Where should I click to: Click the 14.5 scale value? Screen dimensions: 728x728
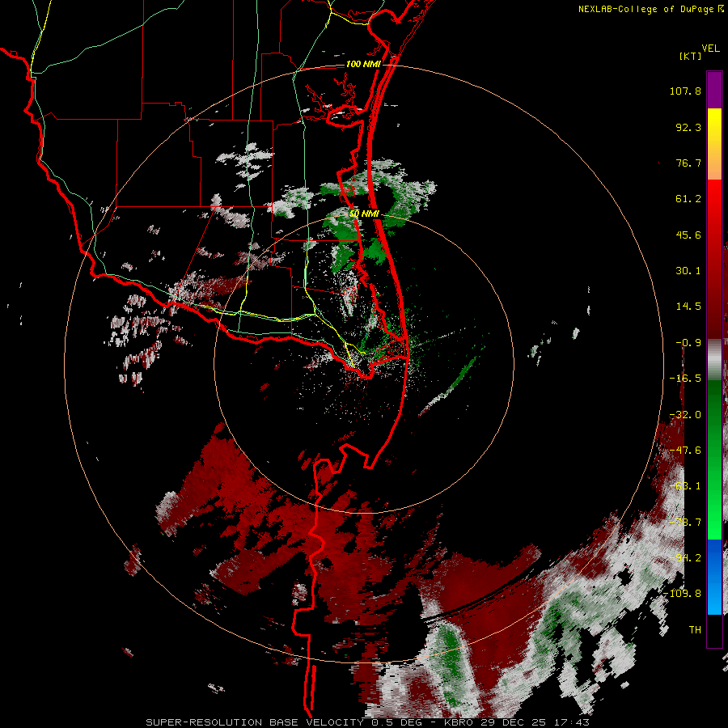coord(688,307)
